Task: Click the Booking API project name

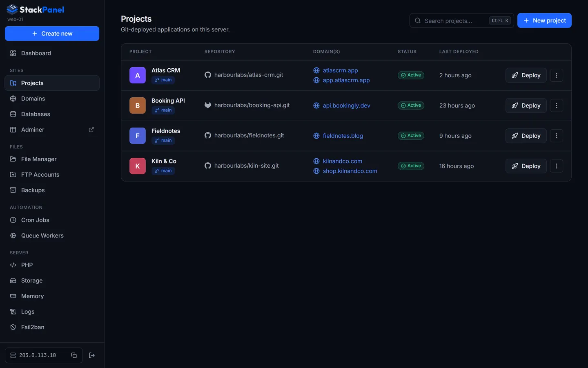Action: click(x=168, y=101)
